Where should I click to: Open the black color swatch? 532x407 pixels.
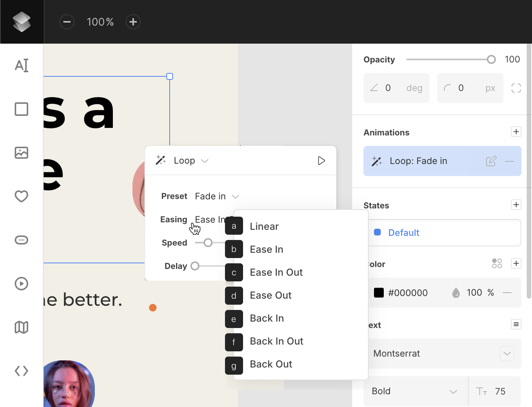click(379, 293)
